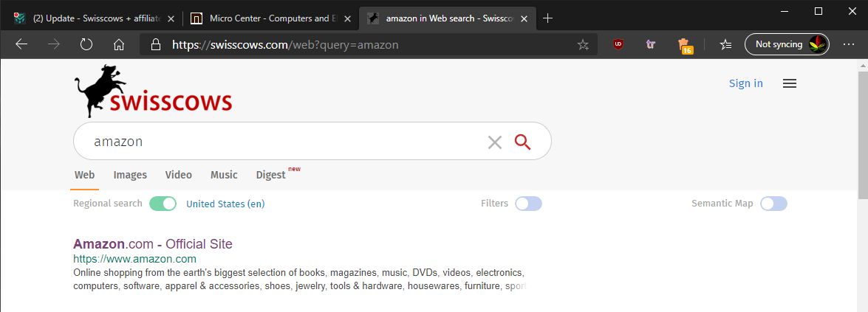Viewport: 868px width, 312px height.
Task: Add this page to favorites star
Action: (583, 44)
